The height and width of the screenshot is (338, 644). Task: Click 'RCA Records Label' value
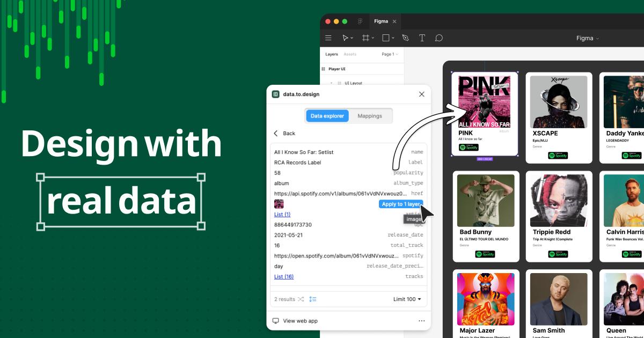tap(298, 163)
